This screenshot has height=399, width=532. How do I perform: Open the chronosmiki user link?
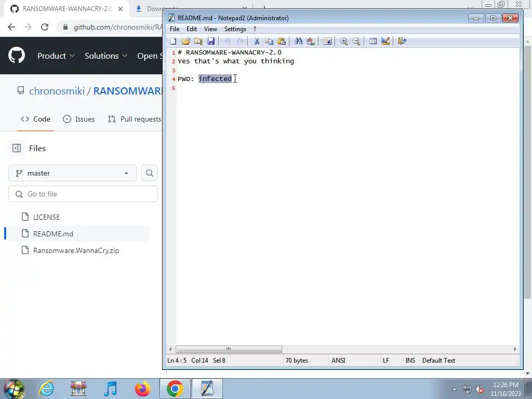point(57,91)
